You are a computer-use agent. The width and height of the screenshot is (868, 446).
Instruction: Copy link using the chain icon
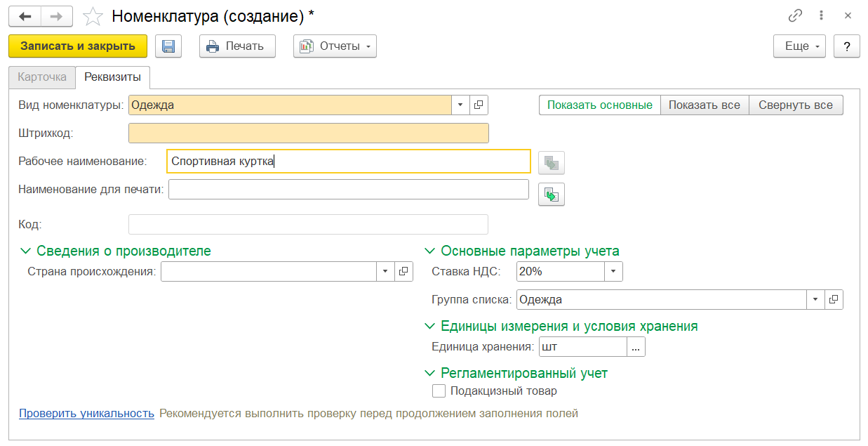(795, 16)
